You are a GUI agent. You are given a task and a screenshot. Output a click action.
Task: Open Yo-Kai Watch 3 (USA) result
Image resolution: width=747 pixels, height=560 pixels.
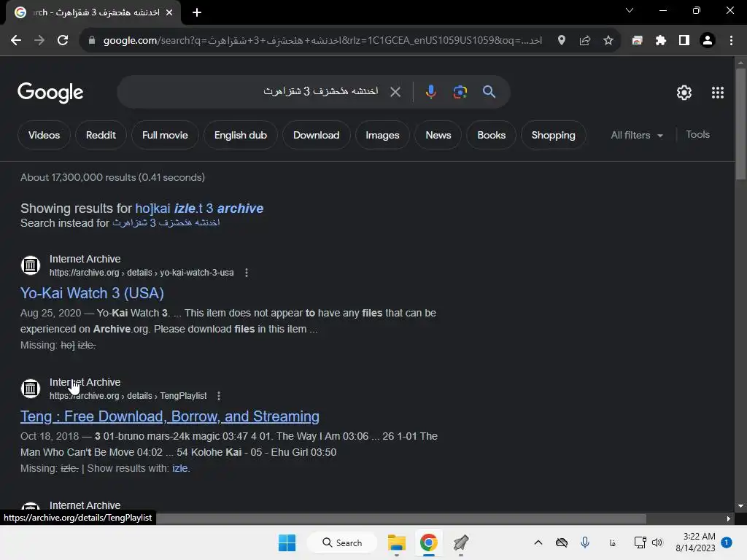click(92, 293)
